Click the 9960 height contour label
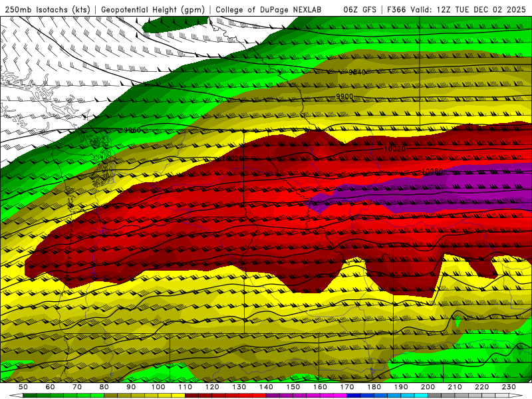This screenshot has width=532, height=399. tap(132, 130)
